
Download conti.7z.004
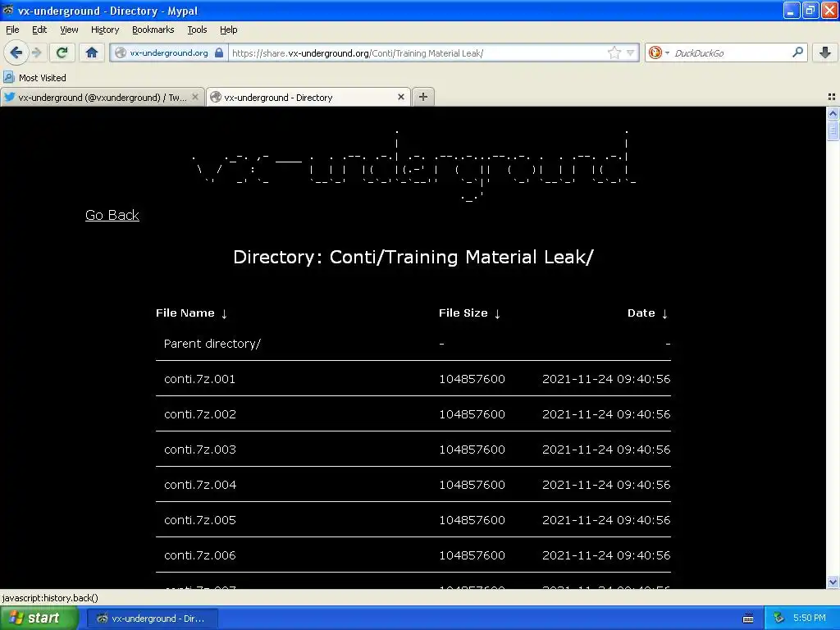[200, 485]
